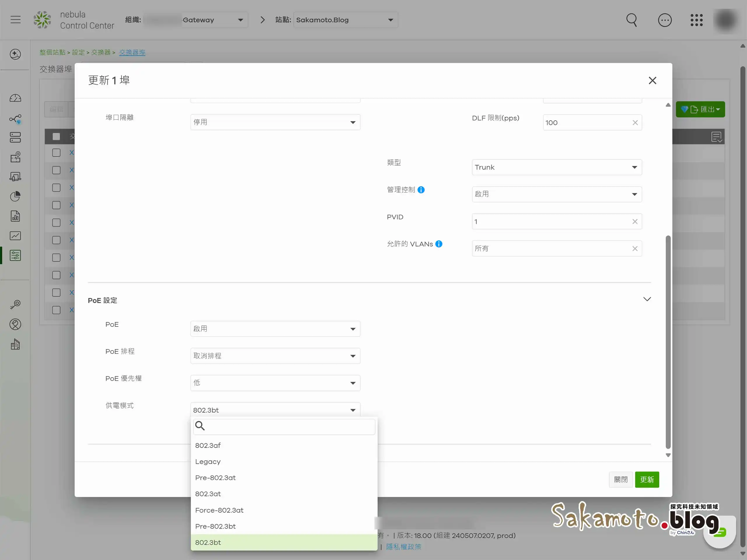This screenshot has width=747, height=560.
Task: Click the info icon beside 管理控制
Action: 421,190
